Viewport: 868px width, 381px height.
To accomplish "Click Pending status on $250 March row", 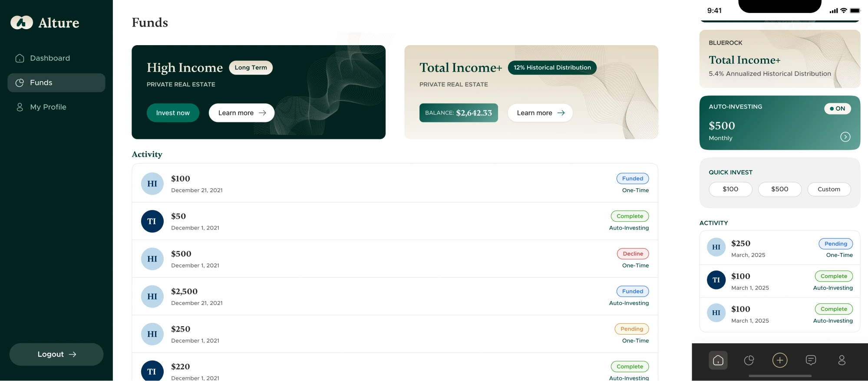I will (x=836, y=244).
